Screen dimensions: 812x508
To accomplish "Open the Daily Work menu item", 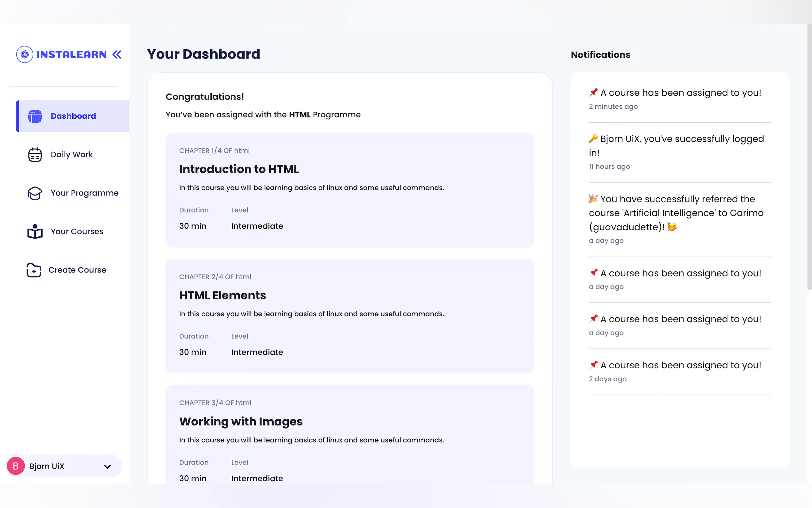I will 72,155.
